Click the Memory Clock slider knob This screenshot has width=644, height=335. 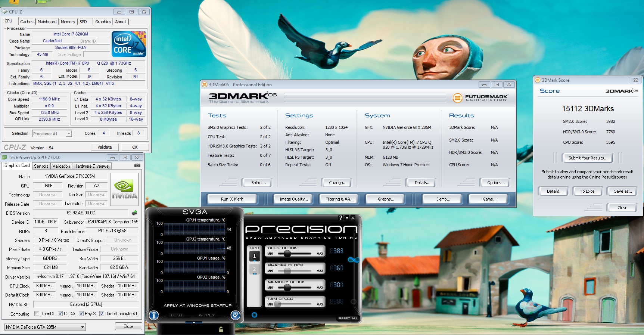pos(287,288)
